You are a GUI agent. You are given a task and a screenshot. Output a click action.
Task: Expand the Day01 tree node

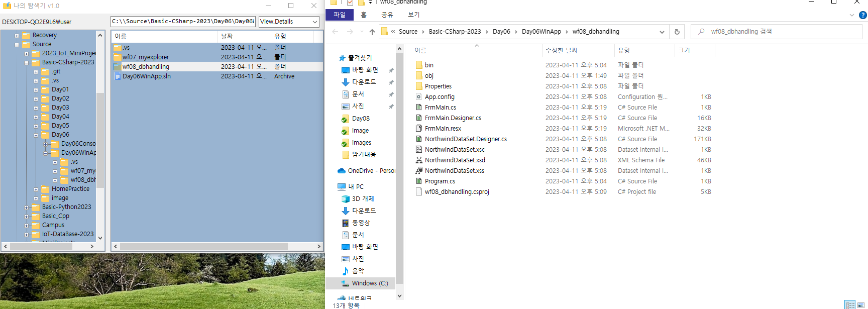click(36, 89)
